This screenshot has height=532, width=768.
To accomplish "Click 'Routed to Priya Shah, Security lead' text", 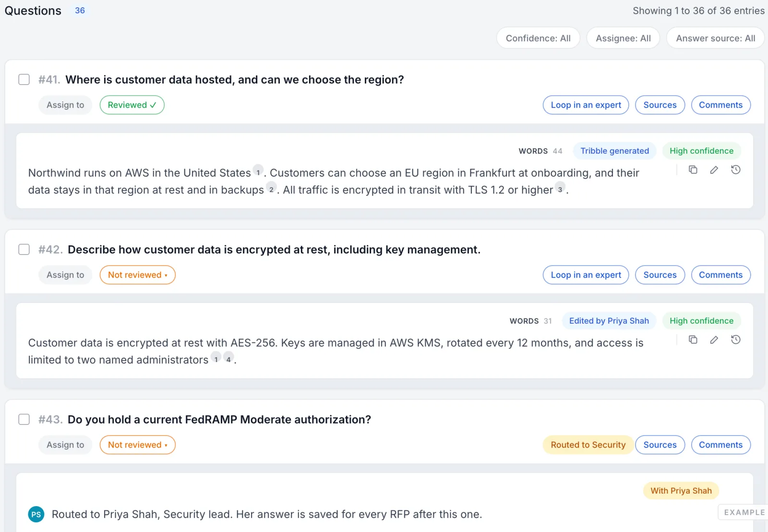I will click(267, 514).
